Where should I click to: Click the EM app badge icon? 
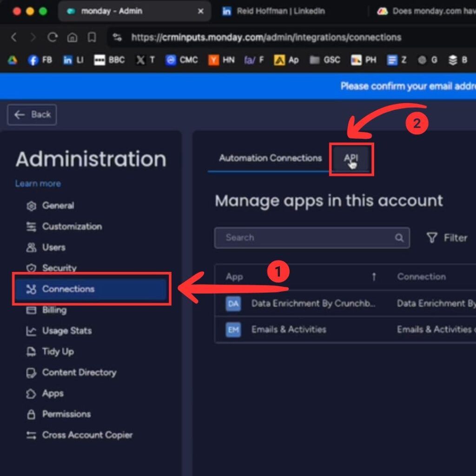coord(233,330)
